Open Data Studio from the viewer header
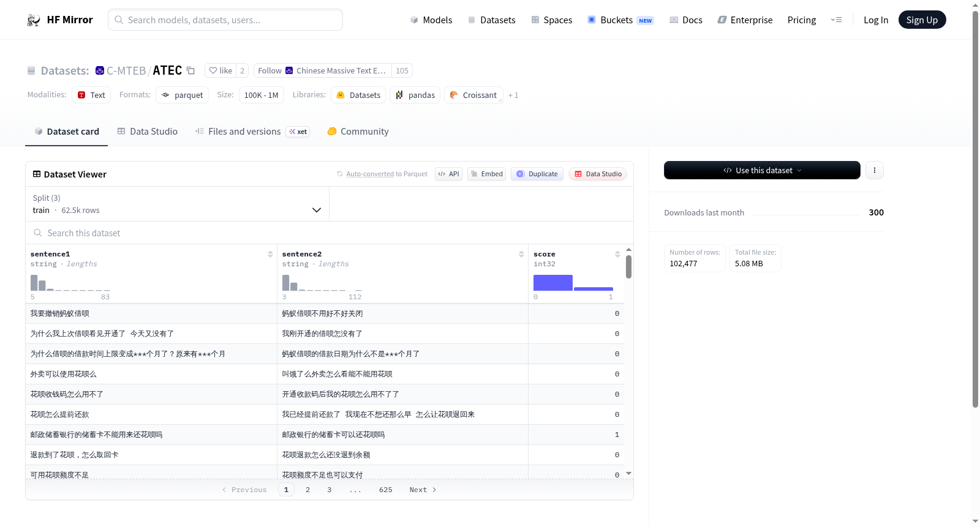 coord(598,174)
